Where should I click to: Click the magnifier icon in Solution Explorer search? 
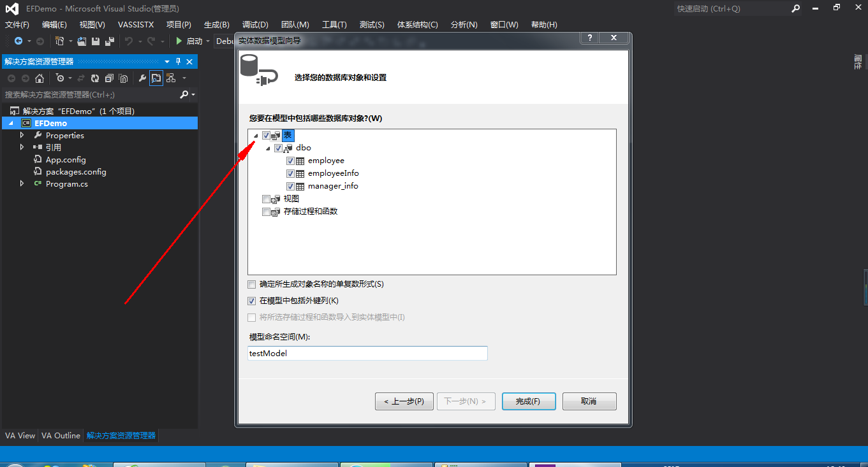click(184, 94)
